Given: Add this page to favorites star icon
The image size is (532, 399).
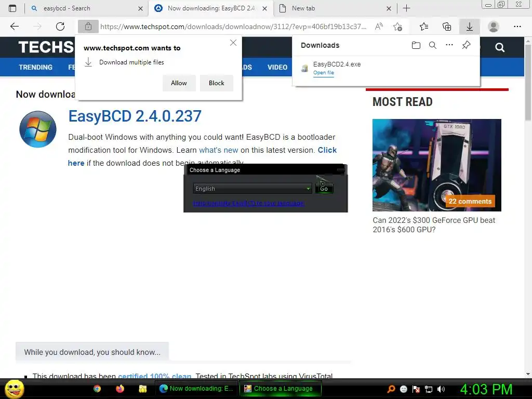Looking at the screenshot, I should coord(397,26).
